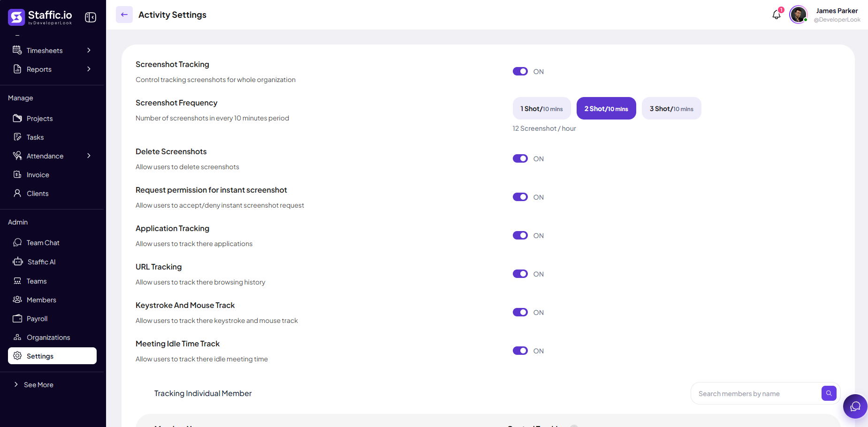868x427 pixels.
Task: Toggle Delete Screenshots switch
Action: tap(520, 158)
